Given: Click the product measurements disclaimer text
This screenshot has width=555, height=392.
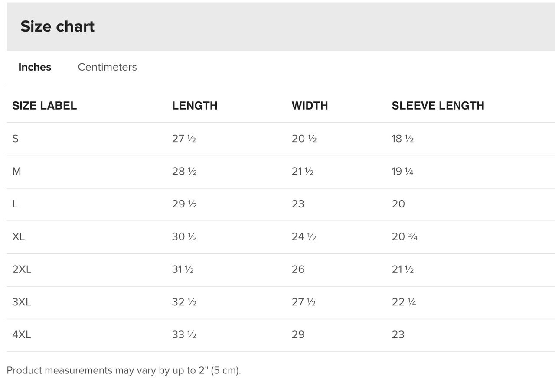Looking at the screenshot, I should point(124,370).
